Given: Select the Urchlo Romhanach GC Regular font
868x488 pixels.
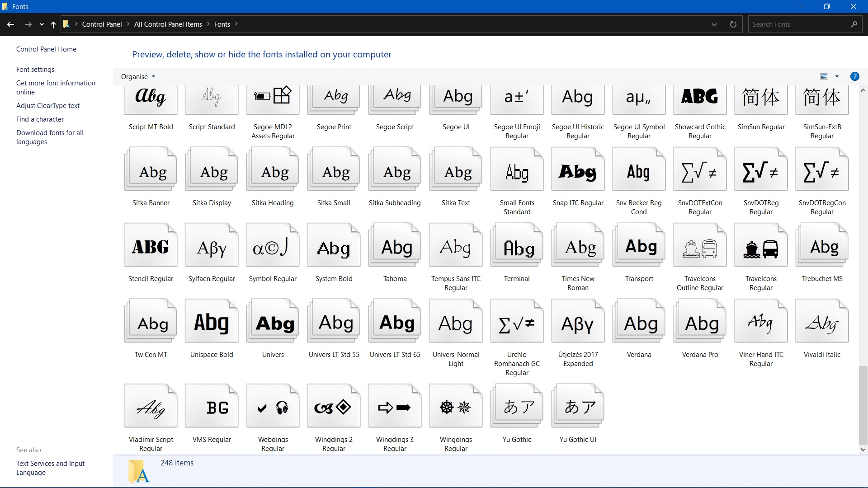Looking at the screenshot, I should coord(517,321).
